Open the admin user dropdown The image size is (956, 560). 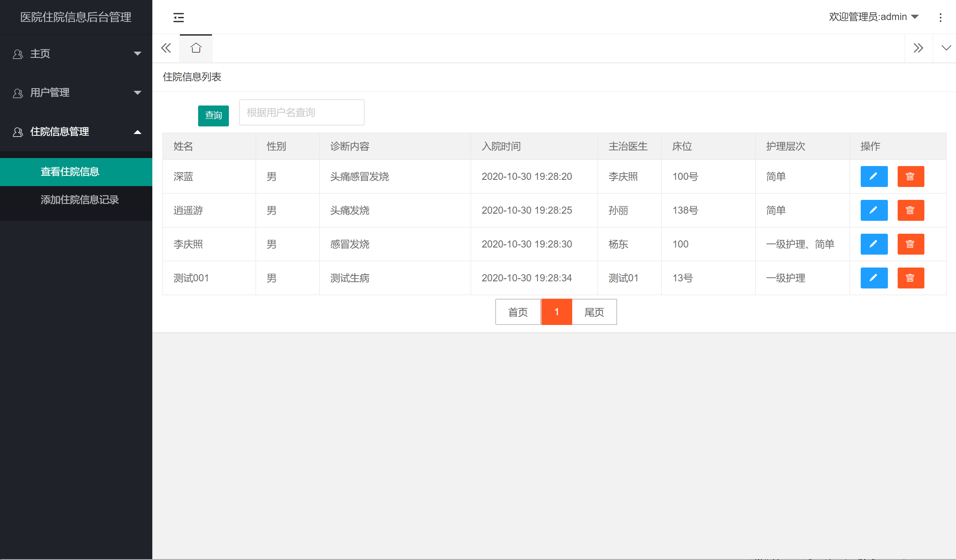tap(874, 17)
